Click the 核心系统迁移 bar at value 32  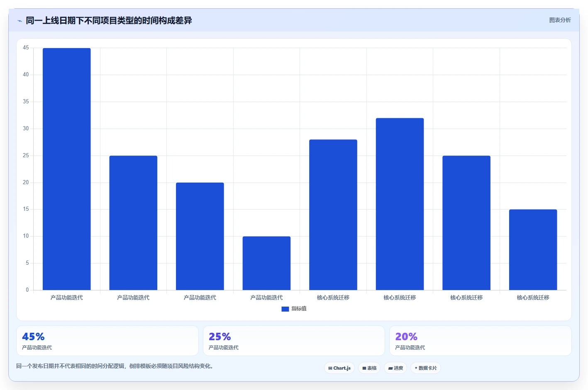coord(400,204)
